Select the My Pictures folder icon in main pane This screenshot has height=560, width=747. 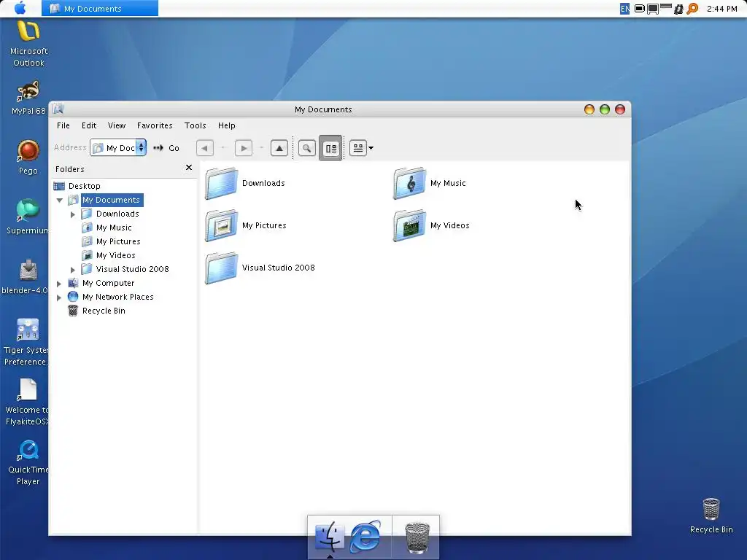pyautogui.click(x=222, y=226)
